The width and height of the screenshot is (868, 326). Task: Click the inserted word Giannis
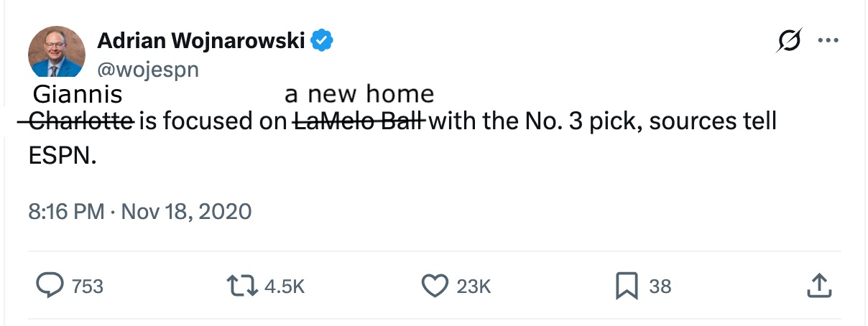coord(78,95)
